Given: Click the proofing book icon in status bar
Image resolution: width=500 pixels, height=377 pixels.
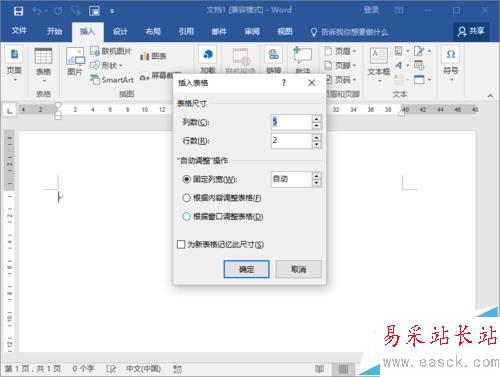Looking at the screenshot, I should click(111, 369).
